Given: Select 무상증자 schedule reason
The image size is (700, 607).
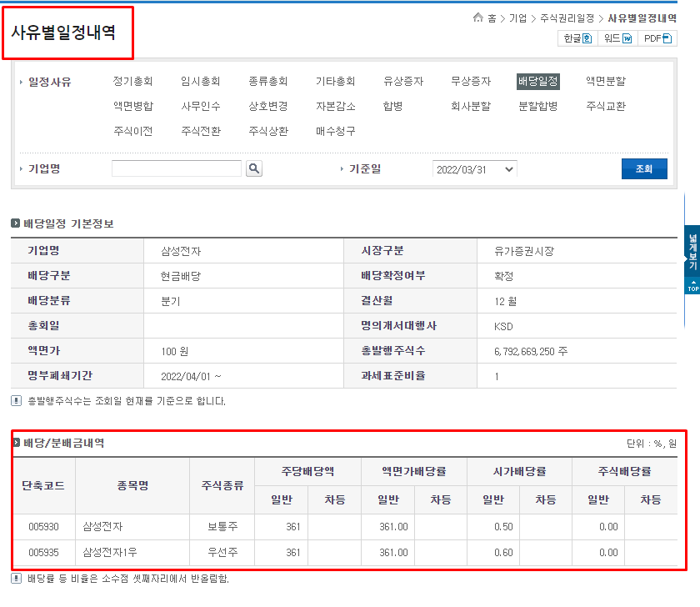Looking at the screenshot, I should (471, 81).
